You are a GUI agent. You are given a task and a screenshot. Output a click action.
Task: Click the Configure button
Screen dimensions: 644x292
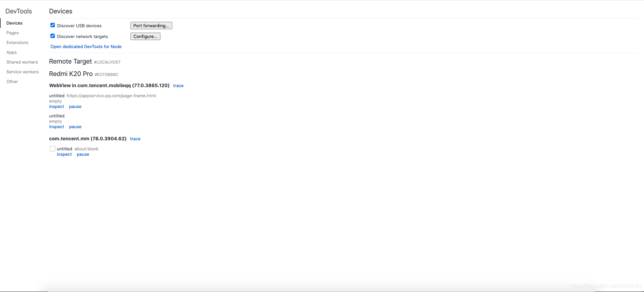(x=145, y=36)
